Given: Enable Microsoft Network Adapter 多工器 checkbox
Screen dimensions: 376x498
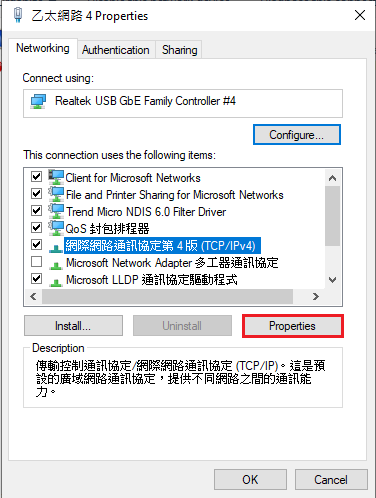Looking at the screenshot, I should [x=36, y=262].
